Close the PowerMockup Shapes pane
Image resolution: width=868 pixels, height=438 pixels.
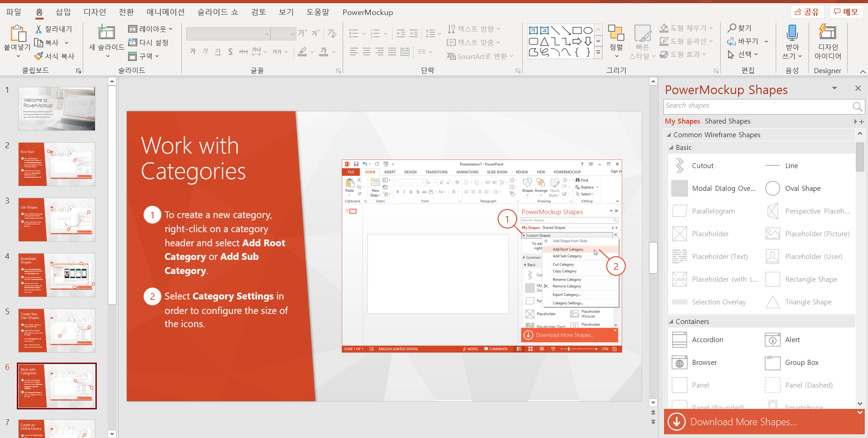(x=858, y=88)
